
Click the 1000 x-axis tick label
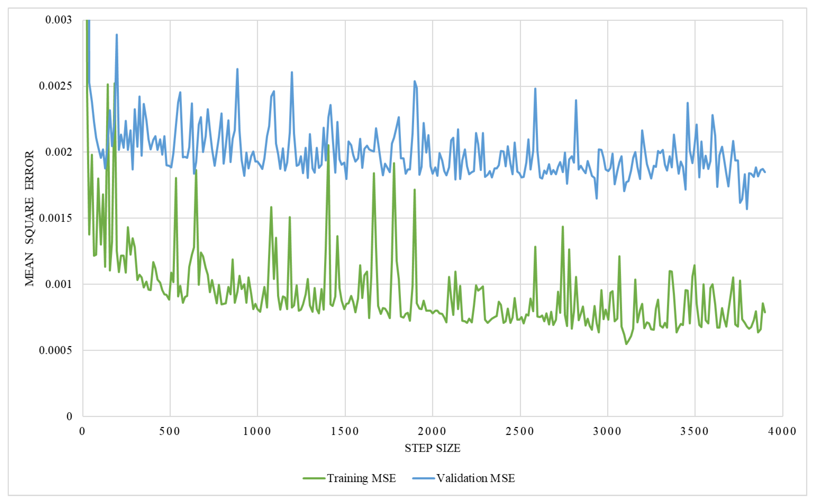pos(257,431)
